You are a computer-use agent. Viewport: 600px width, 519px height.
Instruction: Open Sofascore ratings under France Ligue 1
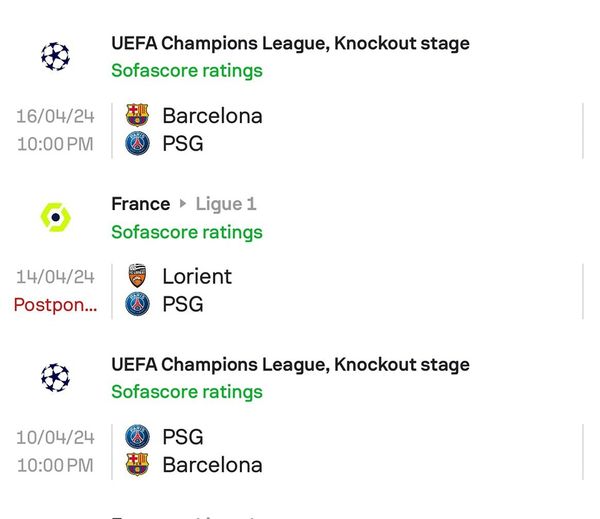tap(187, 232)
